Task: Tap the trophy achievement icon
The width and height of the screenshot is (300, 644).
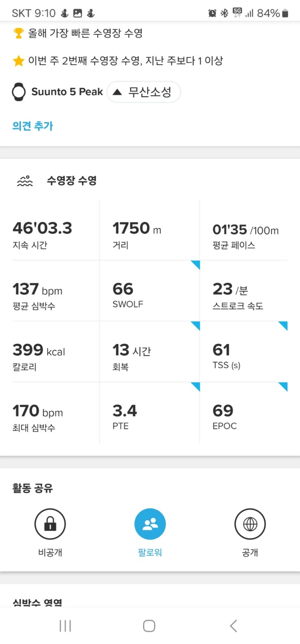Action: pyautogui.click(x=19, y=33)
